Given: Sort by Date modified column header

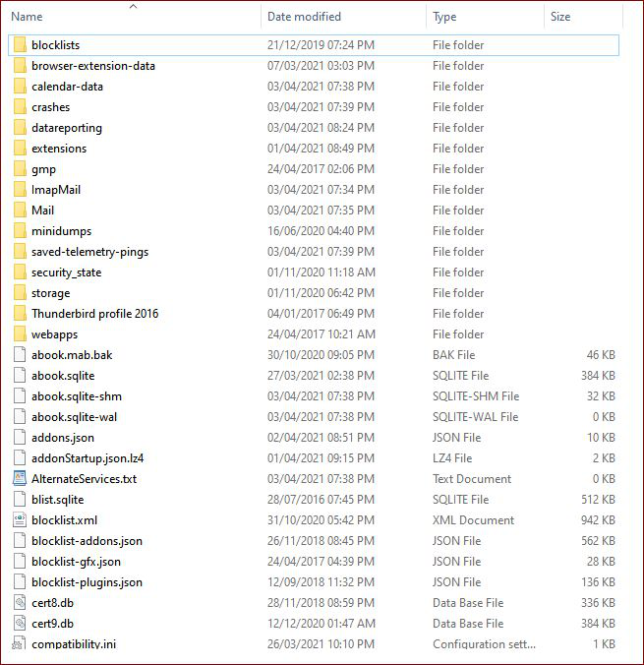Looking at the screenshot, I should click(304, 17).
